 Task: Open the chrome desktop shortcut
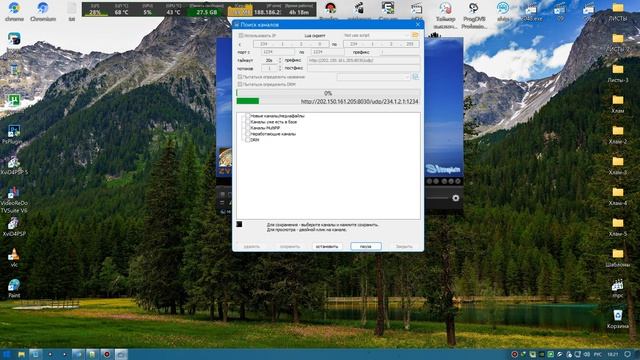tap(14, 11)
